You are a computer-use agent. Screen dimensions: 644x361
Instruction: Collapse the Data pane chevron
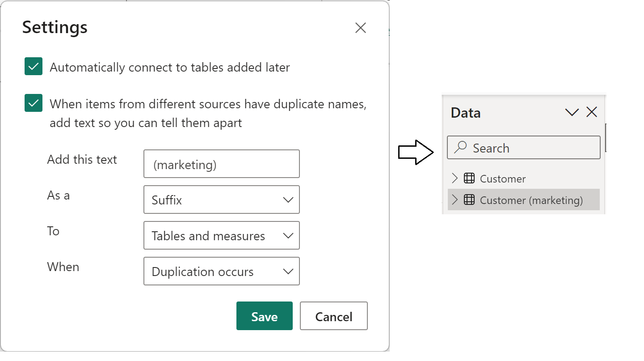point(572,112)
